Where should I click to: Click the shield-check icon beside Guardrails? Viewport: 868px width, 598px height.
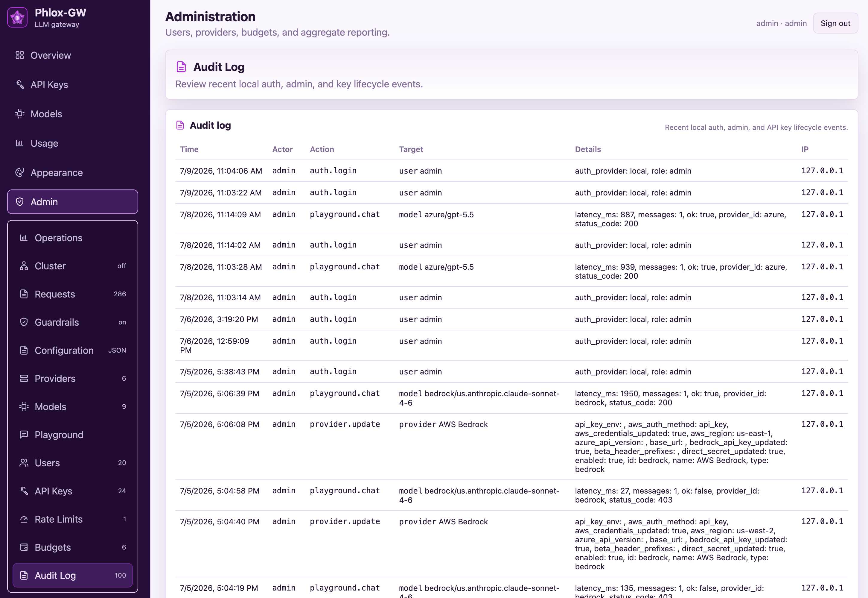24,322
